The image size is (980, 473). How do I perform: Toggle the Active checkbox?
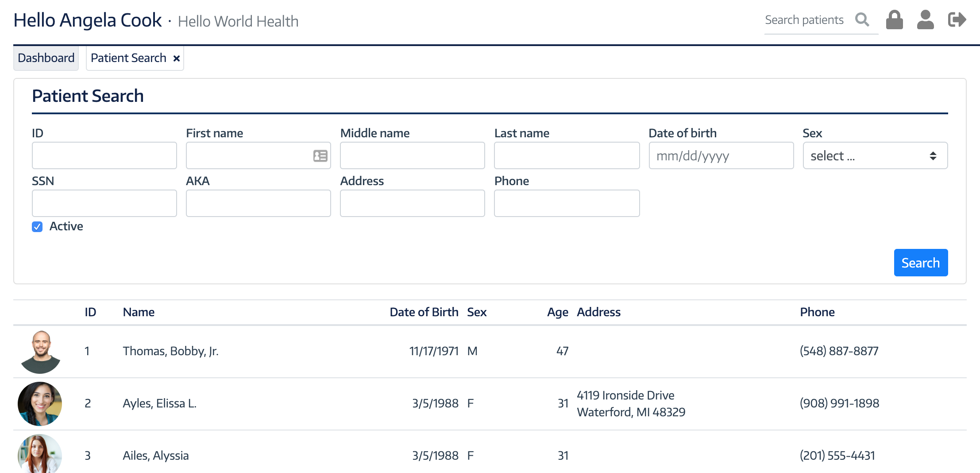coord(37,227)
